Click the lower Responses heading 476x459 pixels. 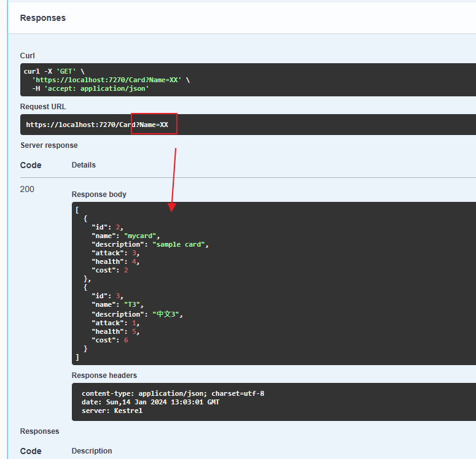[39, 431]
